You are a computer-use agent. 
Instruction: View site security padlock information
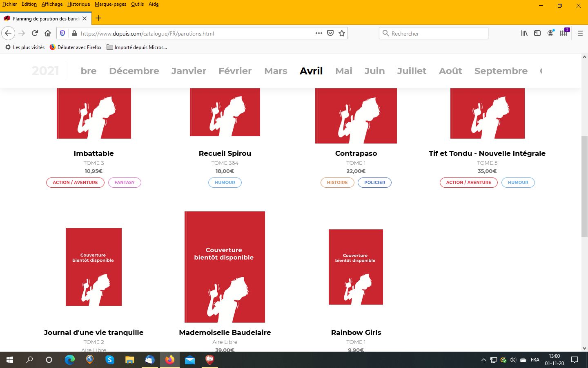(74, 33)
